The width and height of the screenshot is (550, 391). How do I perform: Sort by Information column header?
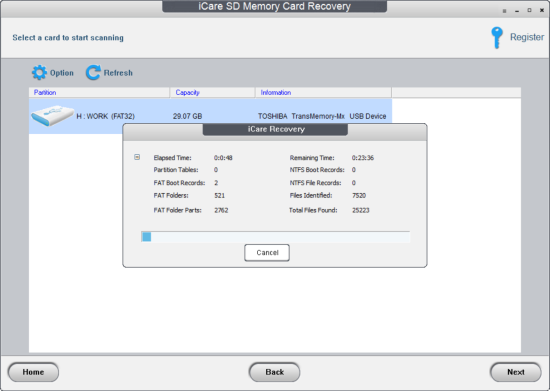pyautogui.click(x=323, y=93)
